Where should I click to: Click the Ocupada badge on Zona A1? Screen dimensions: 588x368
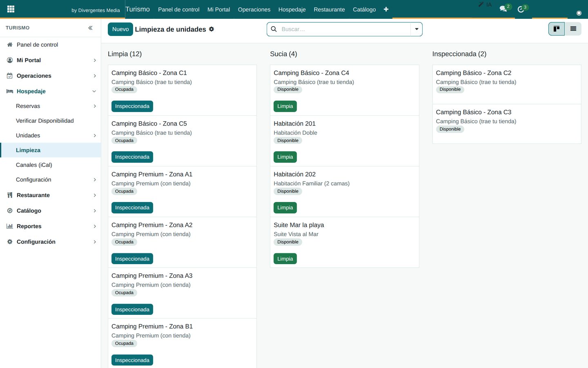124,191
